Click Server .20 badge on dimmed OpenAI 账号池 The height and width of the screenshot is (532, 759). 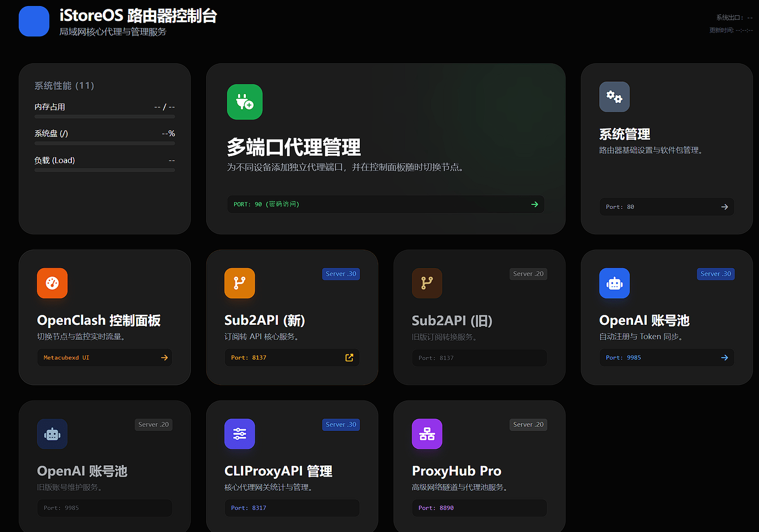point(153,424)
